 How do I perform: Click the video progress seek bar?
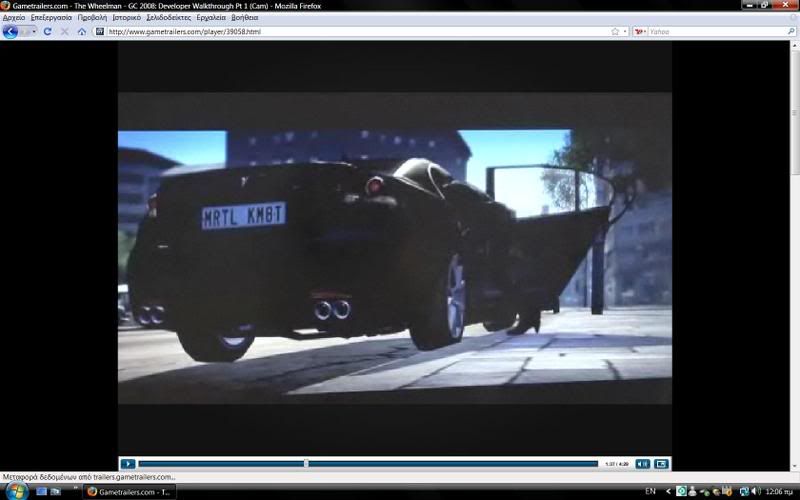coord(368,464)
